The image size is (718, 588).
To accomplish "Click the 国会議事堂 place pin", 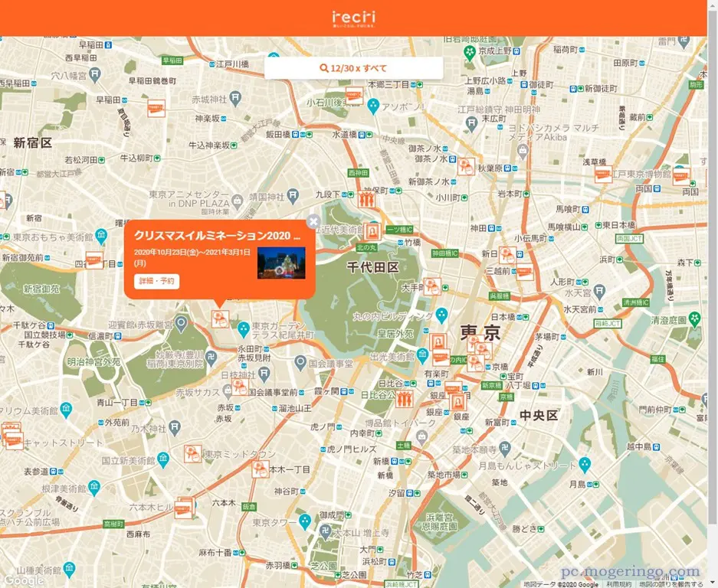I will point(300,364).
